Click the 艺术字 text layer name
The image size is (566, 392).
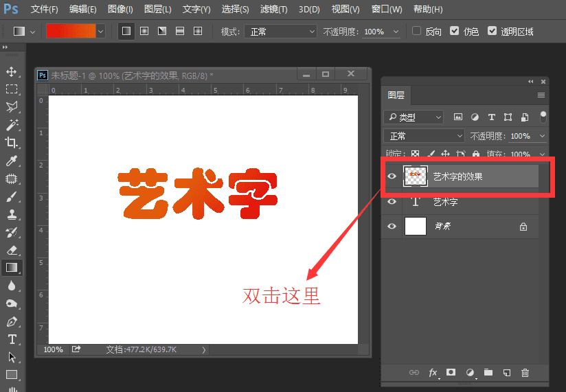[445, 203]
